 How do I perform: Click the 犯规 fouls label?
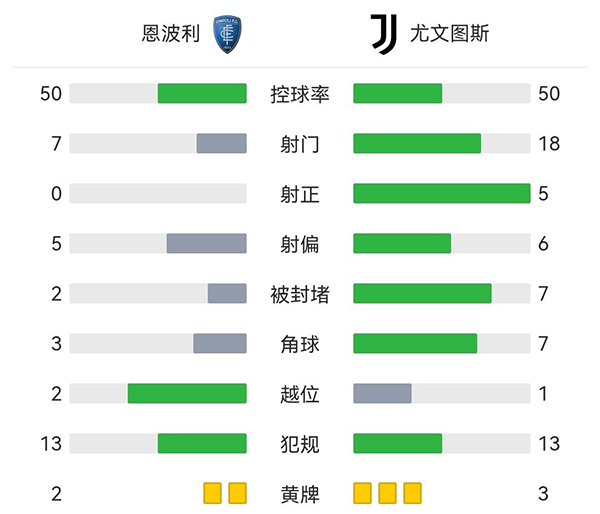[300, 444]
